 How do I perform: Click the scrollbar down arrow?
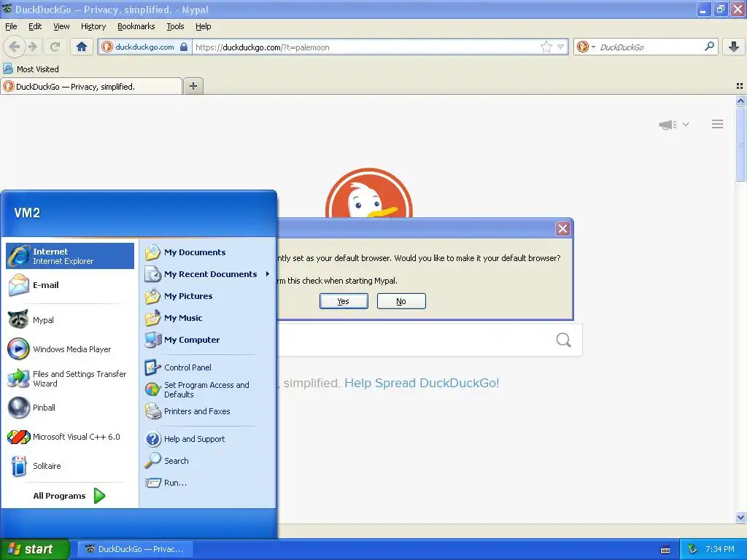pyautogui.click(x=740, y=517)
